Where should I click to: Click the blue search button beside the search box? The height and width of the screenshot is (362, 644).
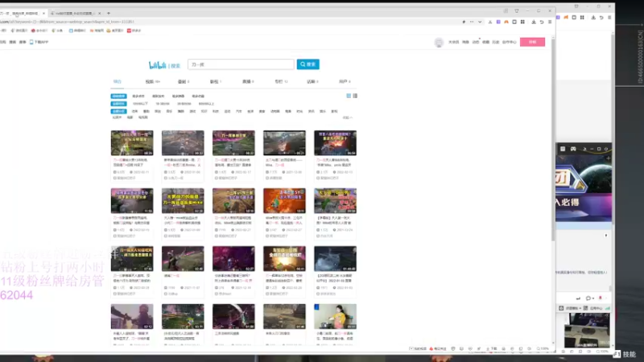click(x=308, y=64)
